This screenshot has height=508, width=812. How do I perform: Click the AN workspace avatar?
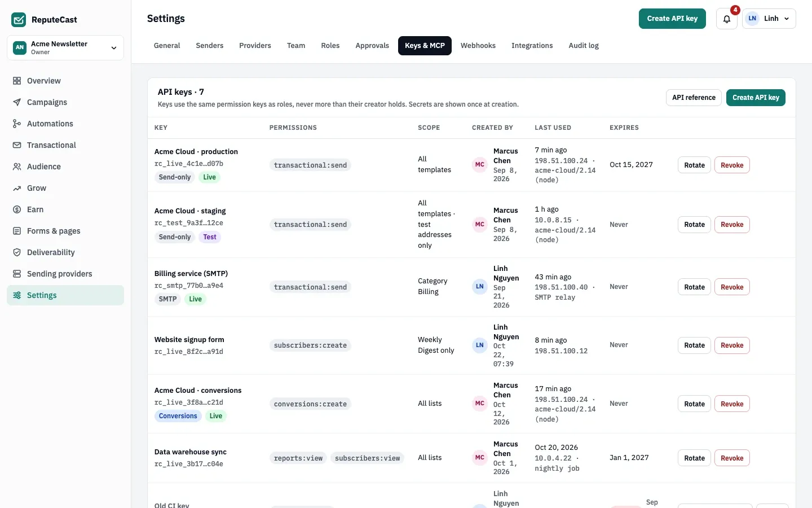(20, 48)
